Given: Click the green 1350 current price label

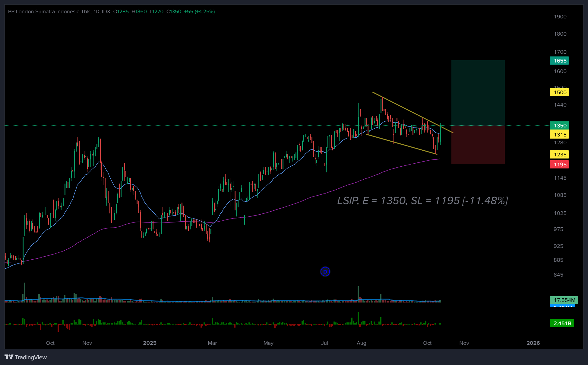Looking at the screenshot, I should pyautogui.click(x=559, y=126).
